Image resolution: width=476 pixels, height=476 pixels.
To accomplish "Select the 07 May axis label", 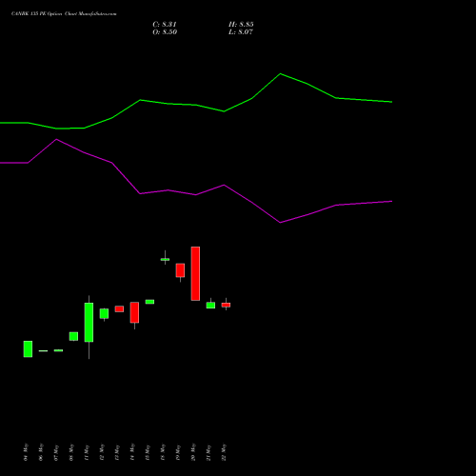I will click(56, 452).
